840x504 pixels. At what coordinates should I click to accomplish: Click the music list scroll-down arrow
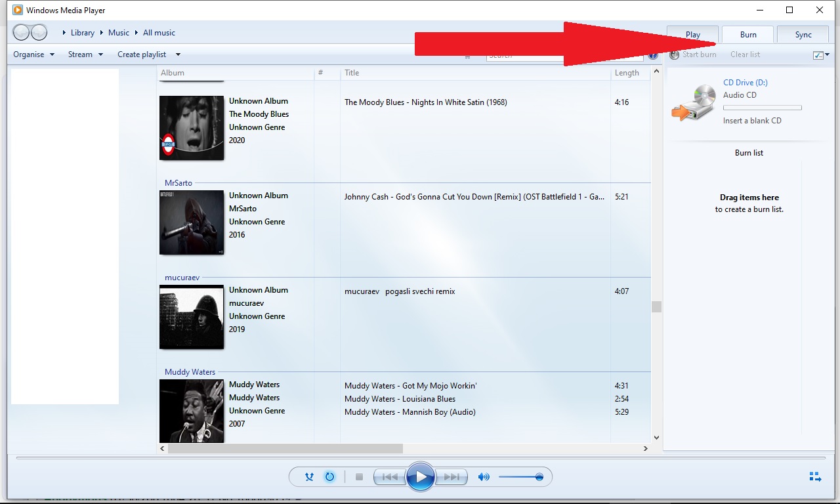pos(656,438)
